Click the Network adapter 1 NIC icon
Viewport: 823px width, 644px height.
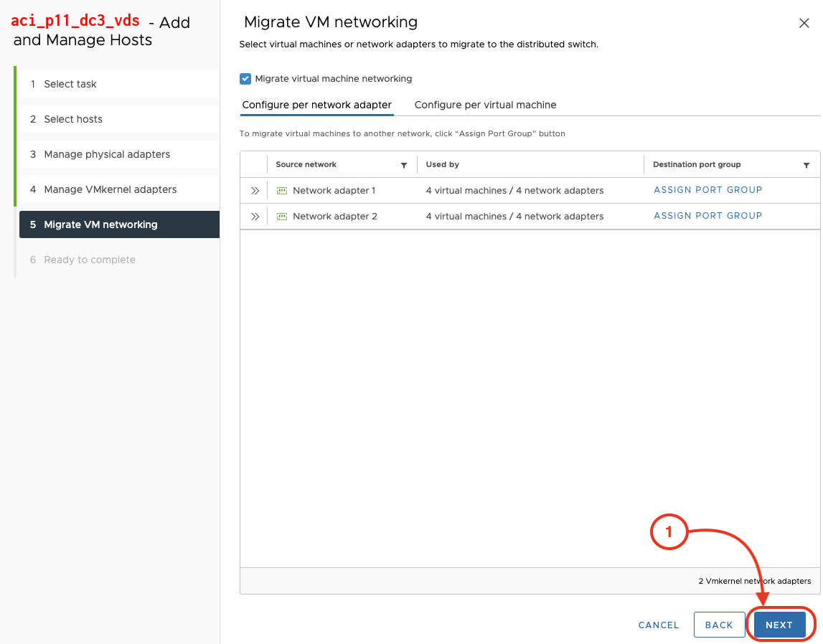(x=282, y=191)
